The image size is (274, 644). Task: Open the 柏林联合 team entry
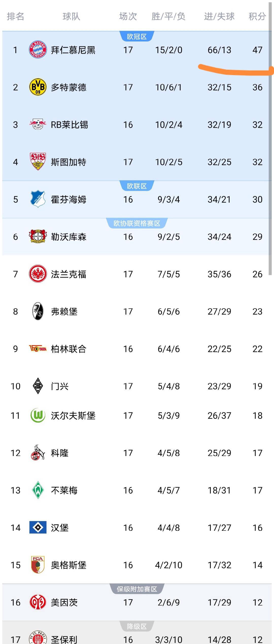coord(68,349)
